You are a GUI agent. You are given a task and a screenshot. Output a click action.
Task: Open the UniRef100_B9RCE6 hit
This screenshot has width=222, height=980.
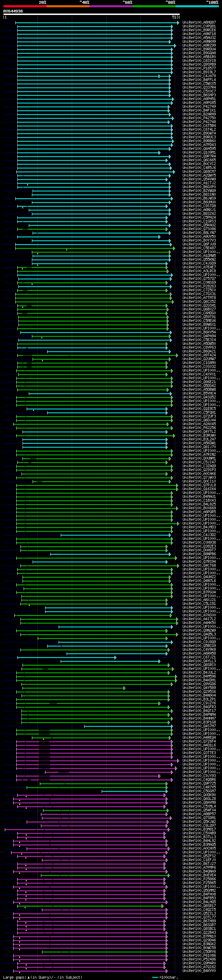point(199,30)
